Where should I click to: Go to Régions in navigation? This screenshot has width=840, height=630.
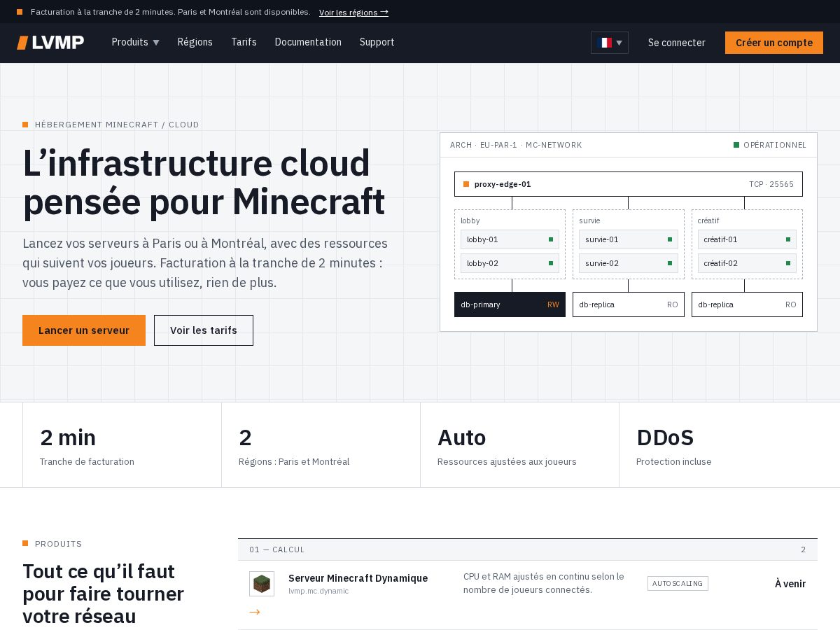(x=195, y=42)
